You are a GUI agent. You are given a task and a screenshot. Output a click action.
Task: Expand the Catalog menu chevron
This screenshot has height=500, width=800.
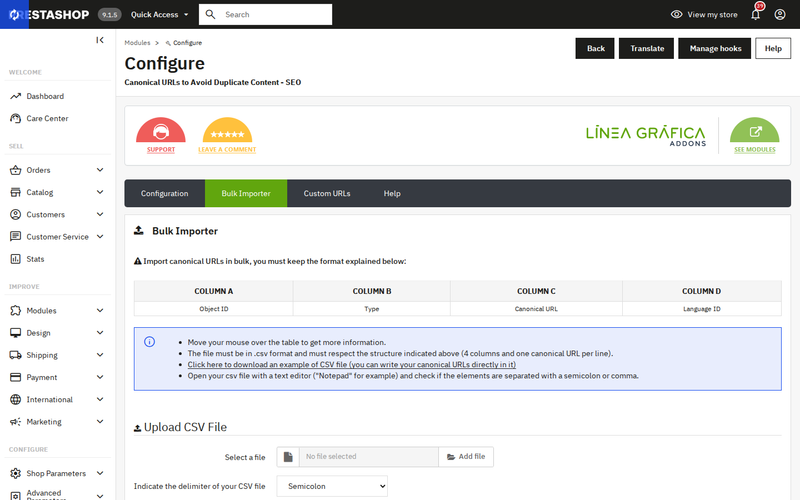click(100, 192)
